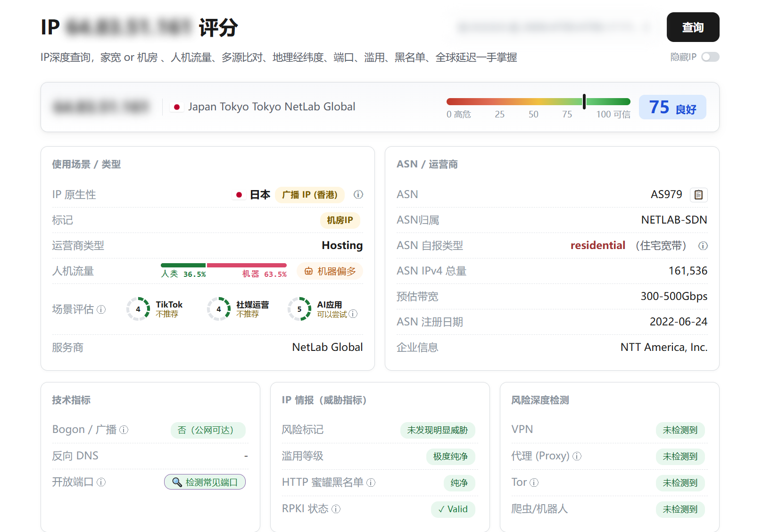Click the 2022-06-24 registration date
This screenshot has height=532, width=771.
tap(679, 322)
